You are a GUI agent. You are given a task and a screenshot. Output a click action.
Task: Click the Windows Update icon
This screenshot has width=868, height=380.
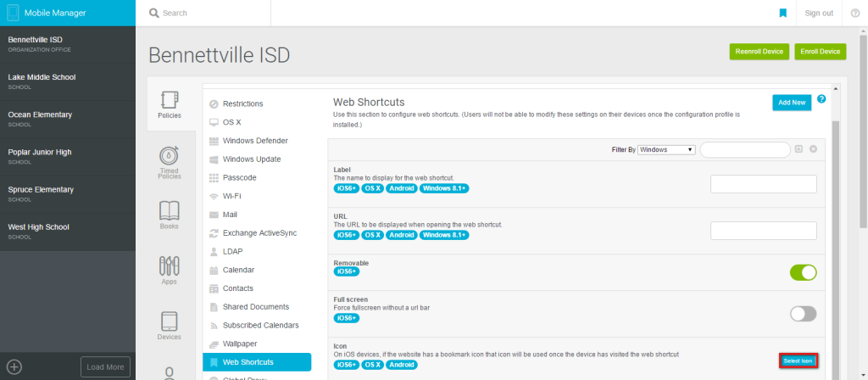click(x=214, y=159)
